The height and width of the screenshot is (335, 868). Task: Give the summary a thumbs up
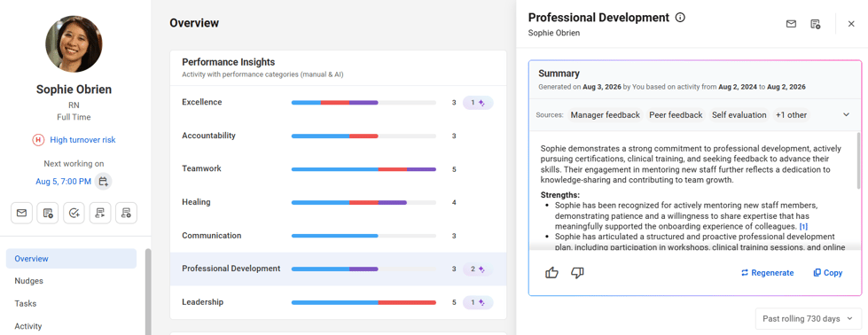coord(551,272)
